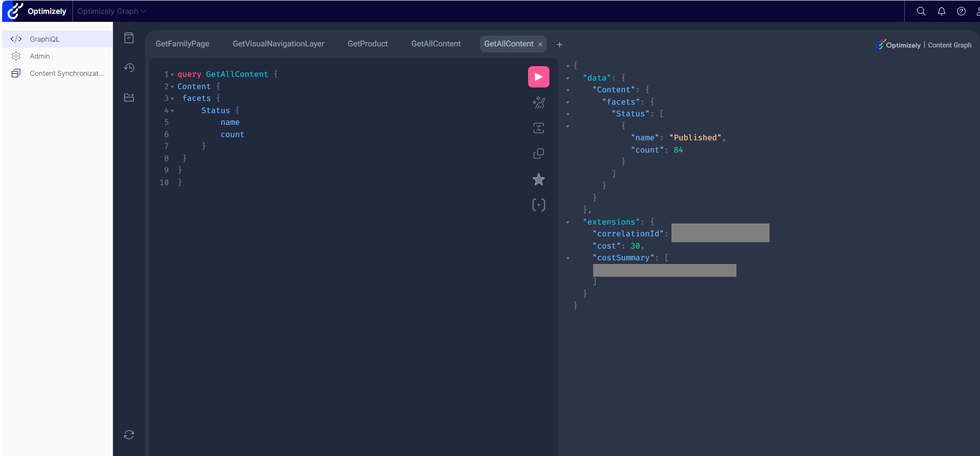This screenshot has height=456, width=980.
Task: Click the bracket variables icon
Action: click(538, 205)
